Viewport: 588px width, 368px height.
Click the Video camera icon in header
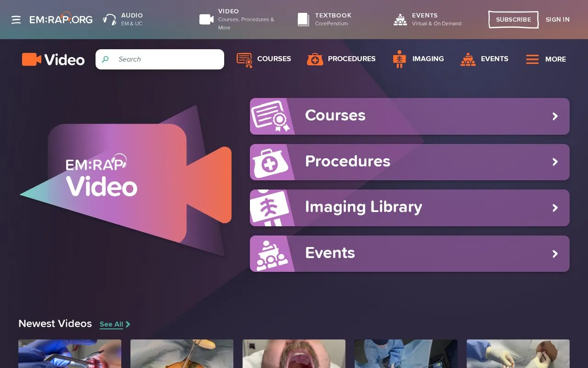coord(206,19)
